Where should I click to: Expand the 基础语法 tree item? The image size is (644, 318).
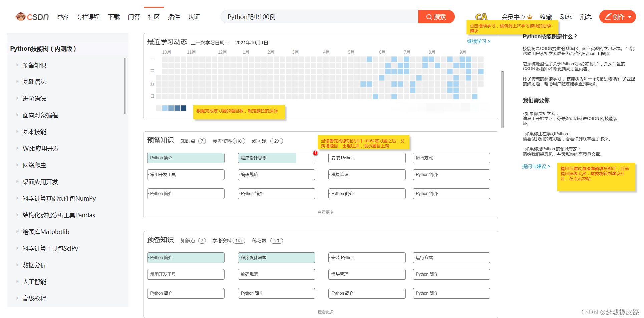click(17, 82)
